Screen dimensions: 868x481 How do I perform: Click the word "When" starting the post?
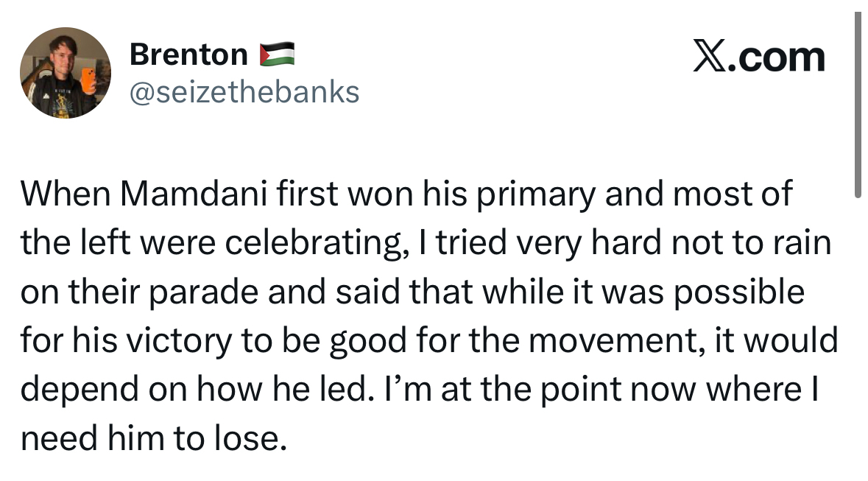pyautogui.click(x=64, y=194)
